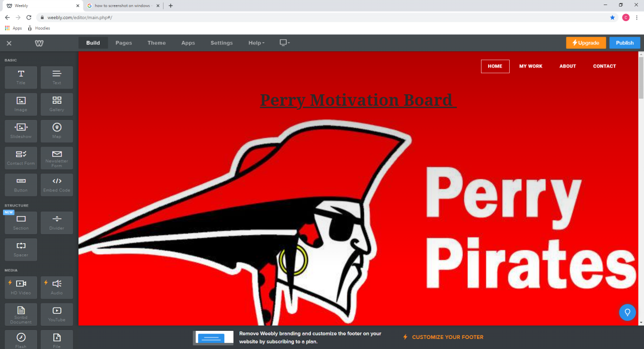Viewport: 644px width, 349px height.
Task: Open the Apps bookmarks shortcut
Action: click(14, 28)
